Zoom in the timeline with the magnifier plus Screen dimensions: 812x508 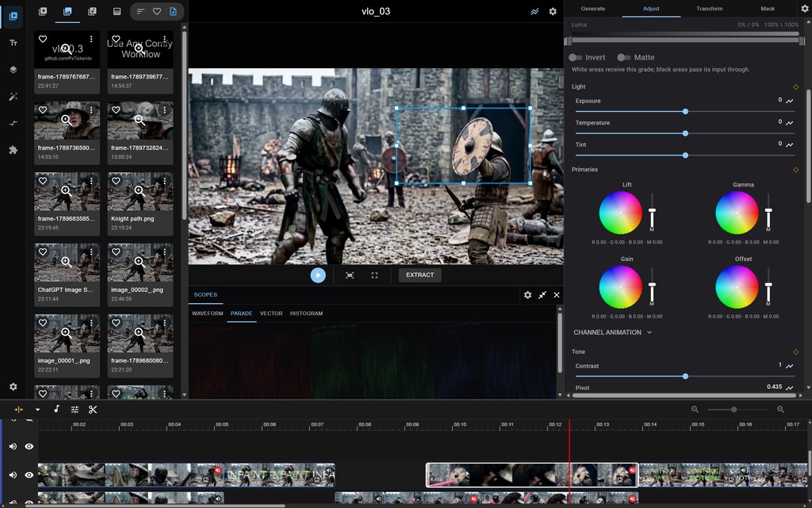pyautogui.click(x=780, y=410)
